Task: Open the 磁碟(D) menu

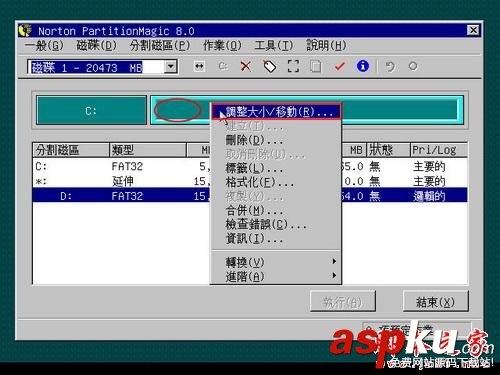Action: 96,45
